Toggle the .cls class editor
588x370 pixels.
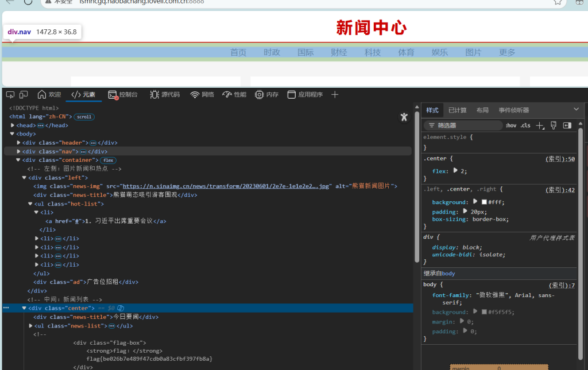(525, 126)
